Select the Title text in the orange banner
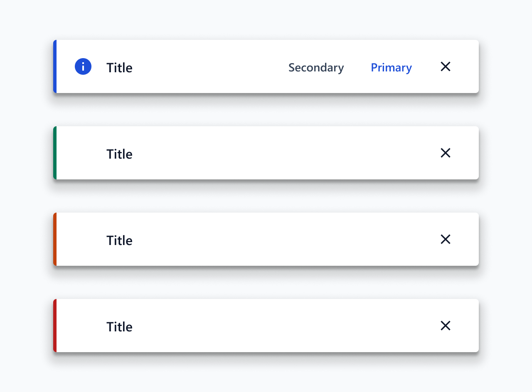532x392 pixels. (x=119, y=240)
